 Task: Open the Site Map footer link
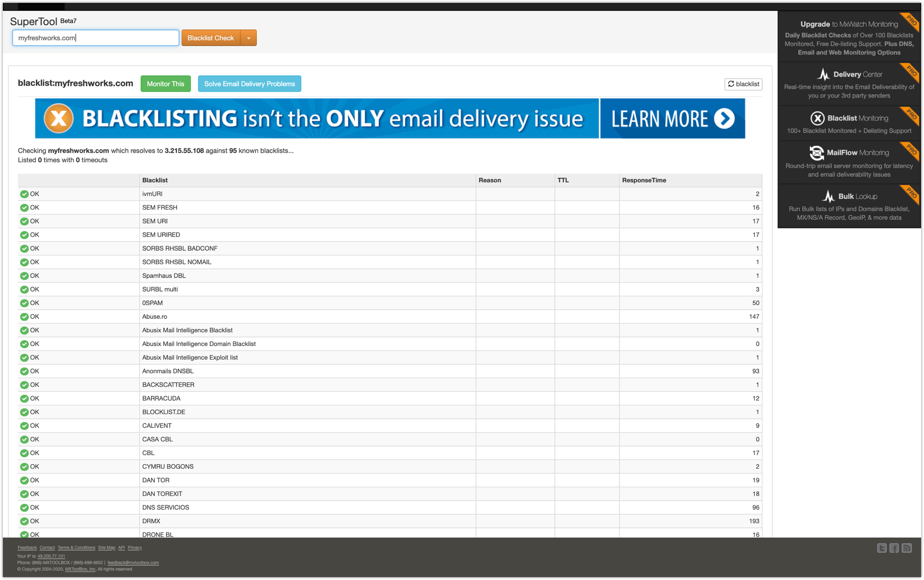coord(106,547)
